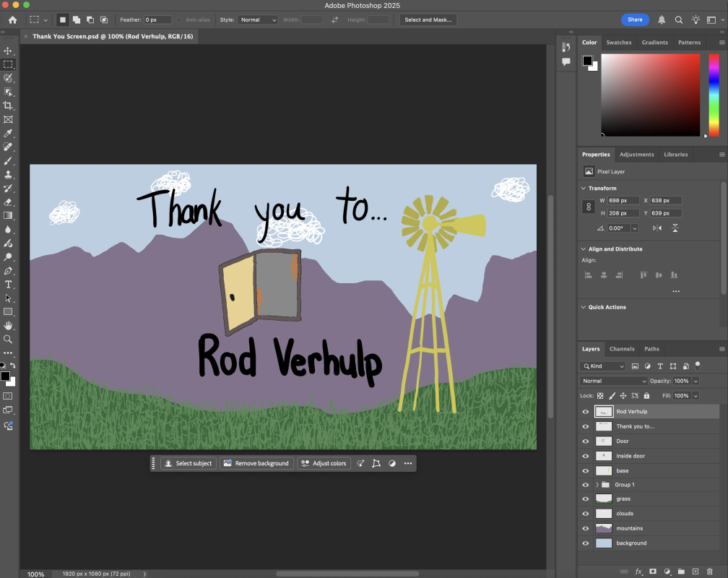Open the Style dropdown in options bar
The height and width of the screenshot is (578, 728).
click(259, 20)
